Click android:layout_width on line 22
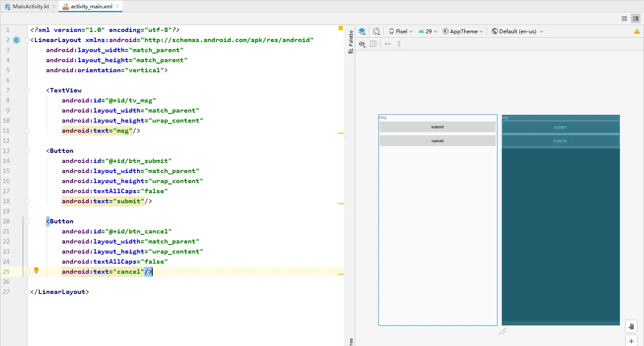The width and height of the screenshot is (644, 346). click(101, 241)
